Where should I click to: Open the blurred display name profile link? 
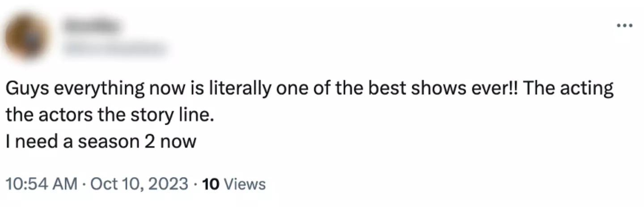tap(92, 28)
